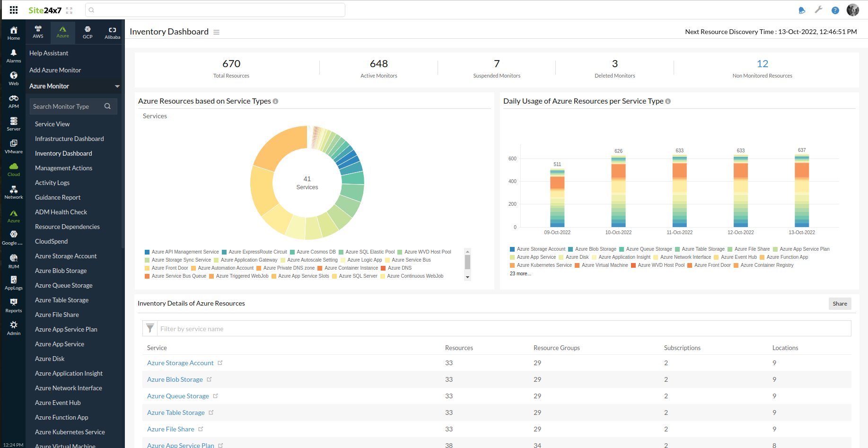
Task: Click inside the Search Monitor Type field
Action: tap(66, 106)
